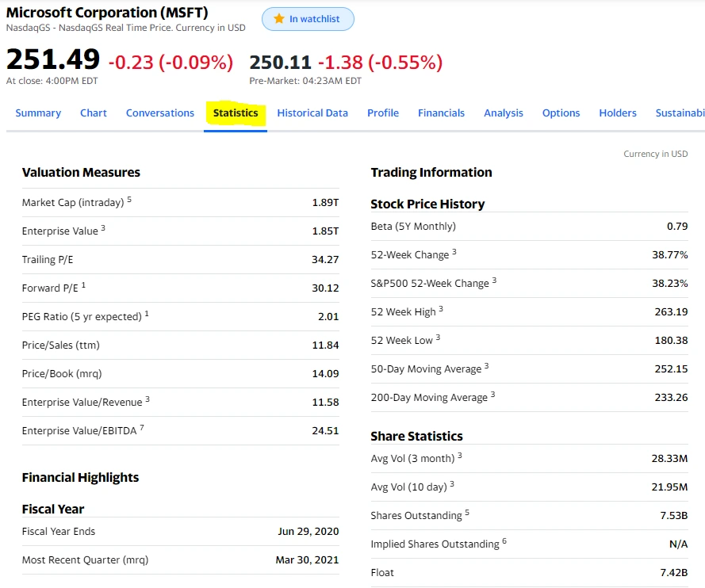Click the Float value 7.42B
705x588 pixels.
click(x=674, y=573)
